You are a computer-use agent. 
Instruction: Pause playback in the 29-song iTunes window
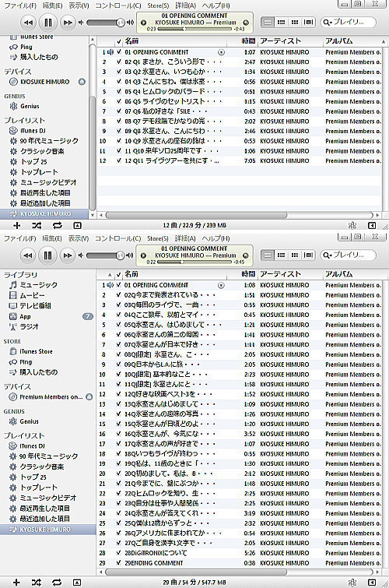pos(47,255)
